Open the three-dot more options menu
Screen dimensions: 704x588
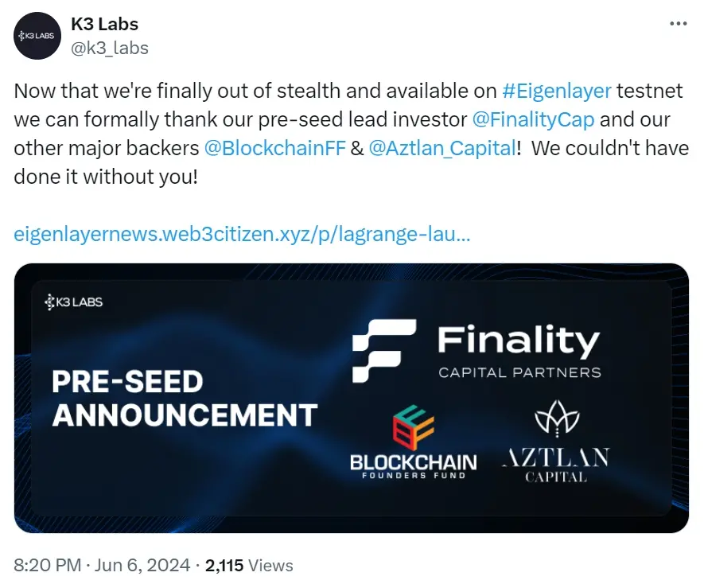click(678, 24)
